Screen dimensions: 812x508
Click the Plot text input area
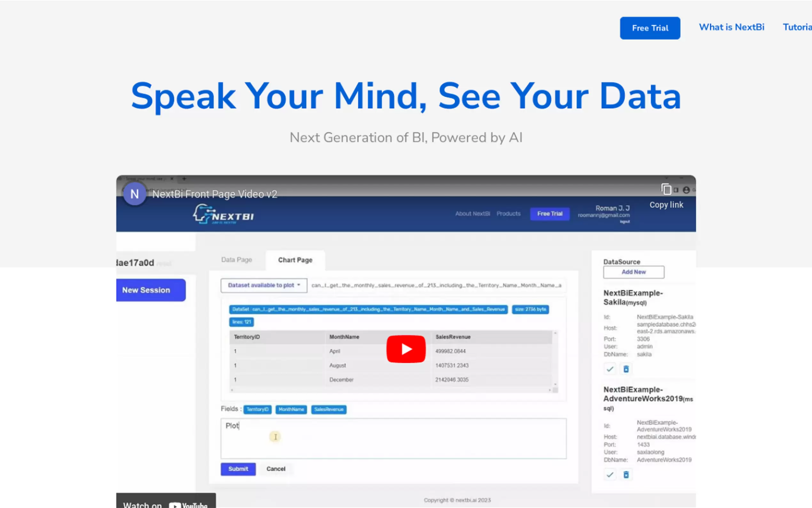tap(393, 438)
